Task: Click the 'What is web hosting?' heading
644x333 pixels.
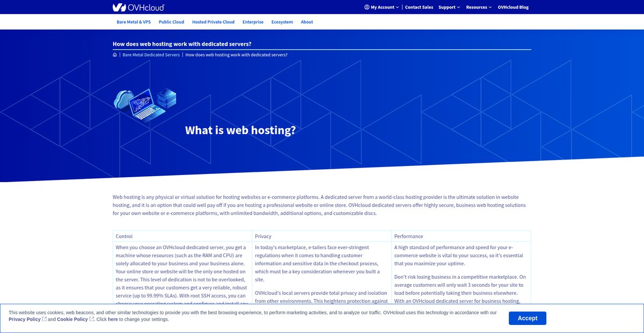Action: click(240, 130)
